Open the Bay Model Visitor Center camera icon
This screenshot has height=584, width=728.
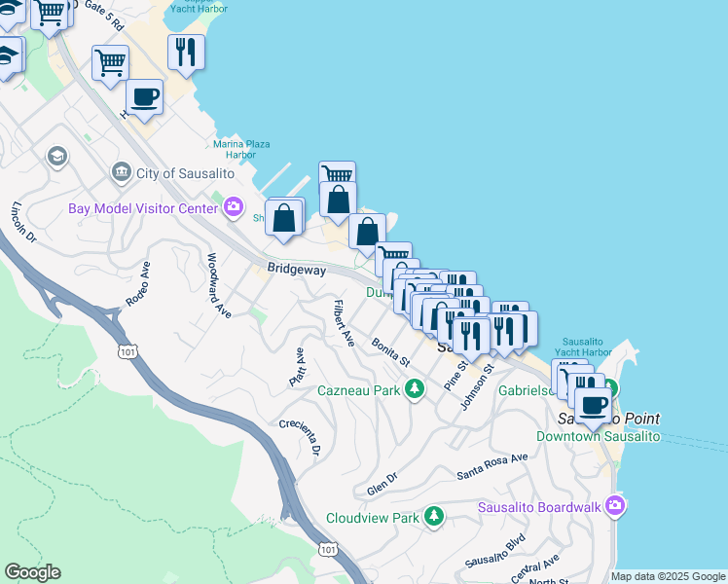(x=233, y=207)
